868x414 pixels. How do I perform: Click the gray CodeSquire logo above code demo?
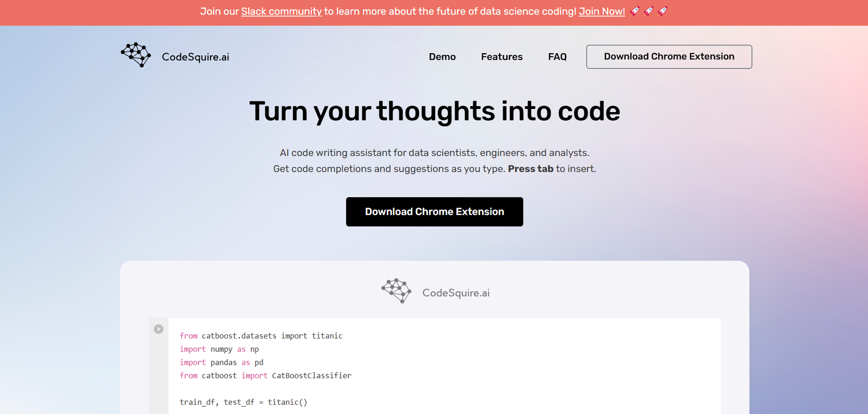396,291
